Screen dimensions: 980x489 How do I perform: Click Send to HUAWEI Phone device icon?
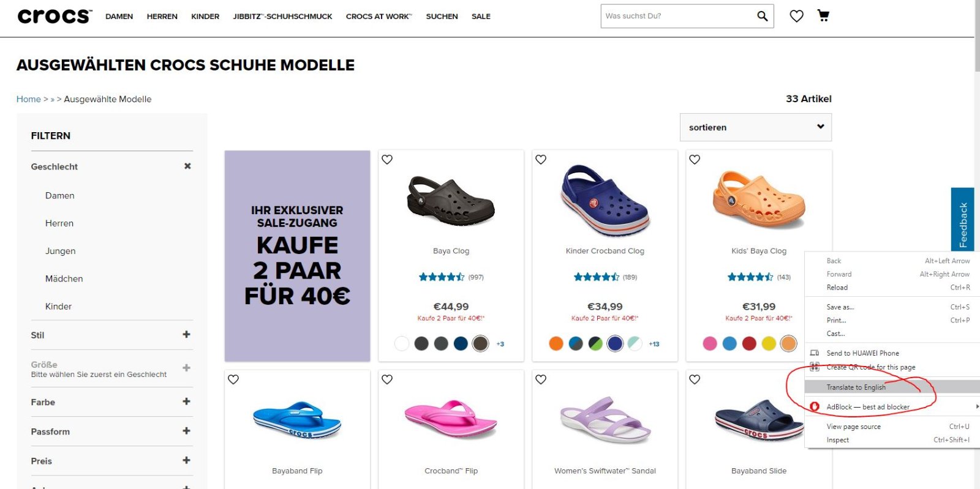(815, 353)
